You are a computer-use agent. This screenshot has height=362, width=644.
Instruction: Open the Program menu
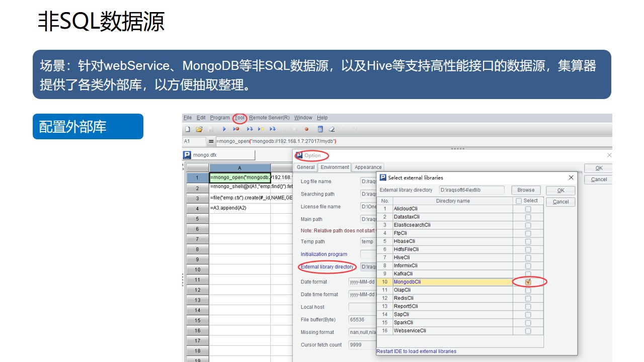pos(220,118)
